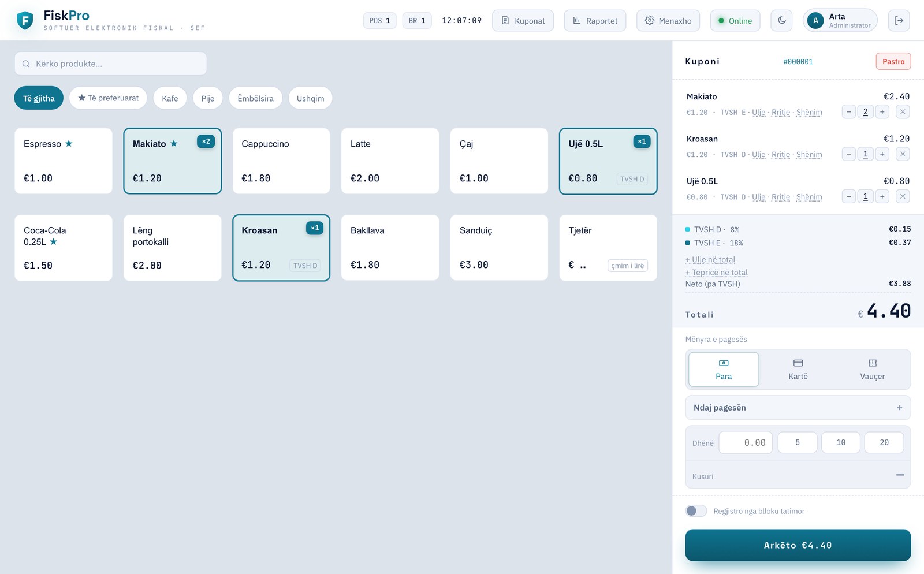Select quick amount 20

[x=884, y=442]
